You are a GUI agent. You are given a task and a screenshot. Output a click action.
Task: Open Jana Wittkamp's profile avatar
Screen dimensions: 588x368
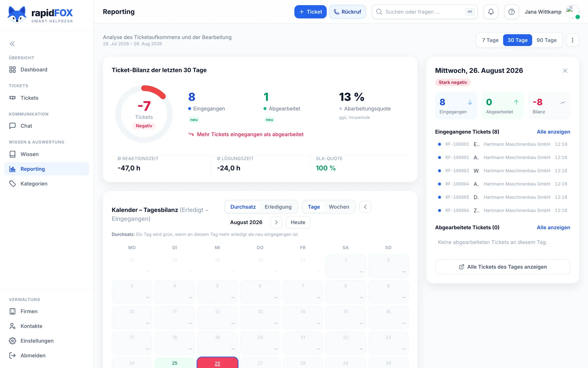(573, 12)
